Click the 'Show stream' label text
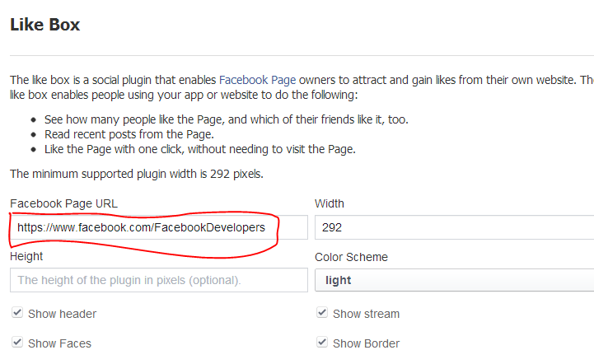Viewport: 594px width, 364px height. 366,314
